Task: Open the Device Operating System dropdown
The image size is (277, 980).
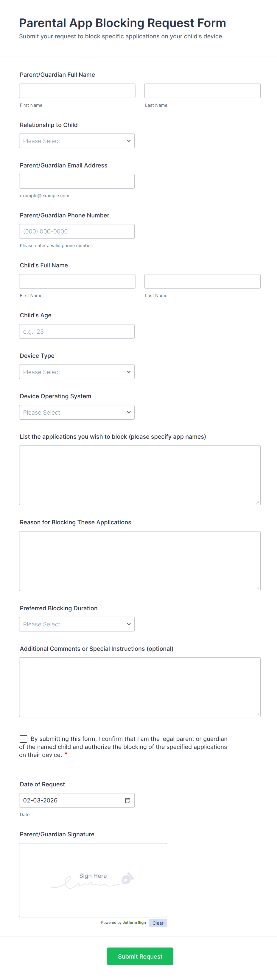Action: tap(77, 412)
